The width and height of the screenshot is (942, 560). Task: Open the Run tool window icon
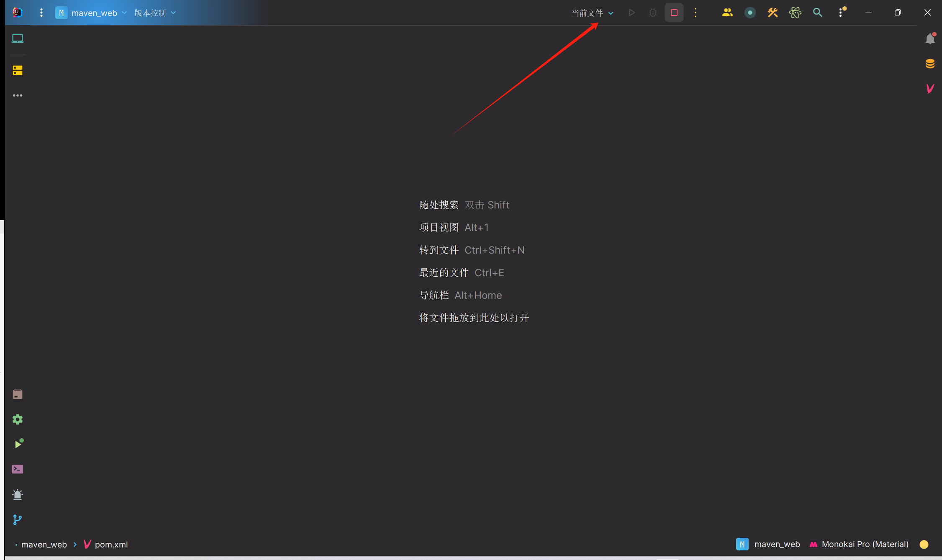point(18,444)
